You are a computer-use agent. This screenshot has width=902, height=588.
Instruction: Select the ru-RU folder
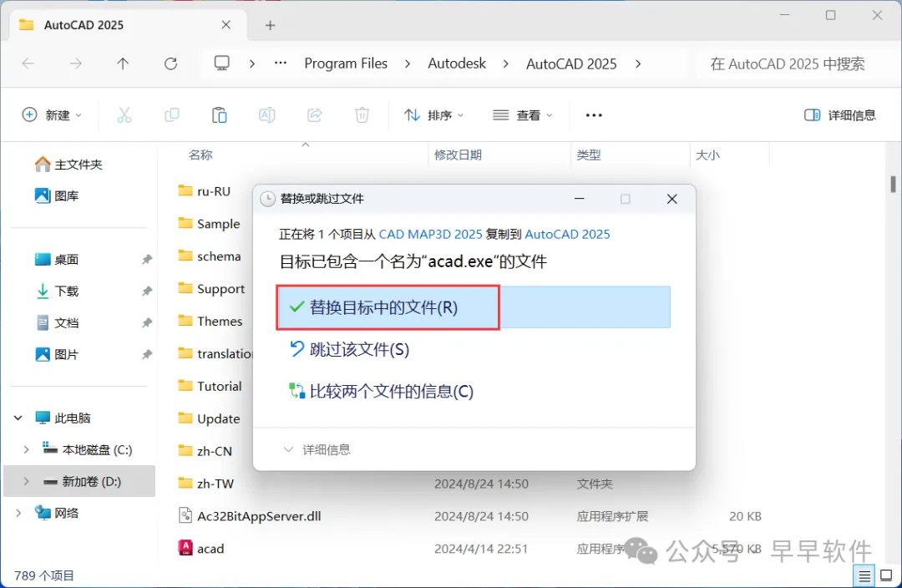pos(205,191)
